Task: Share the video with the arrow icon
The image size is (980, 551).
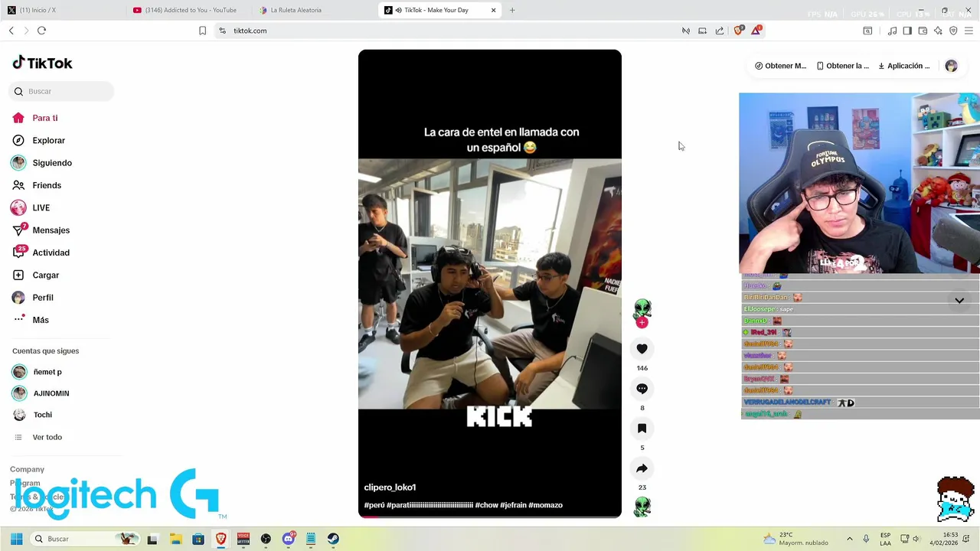Action: tap(642, 468)
